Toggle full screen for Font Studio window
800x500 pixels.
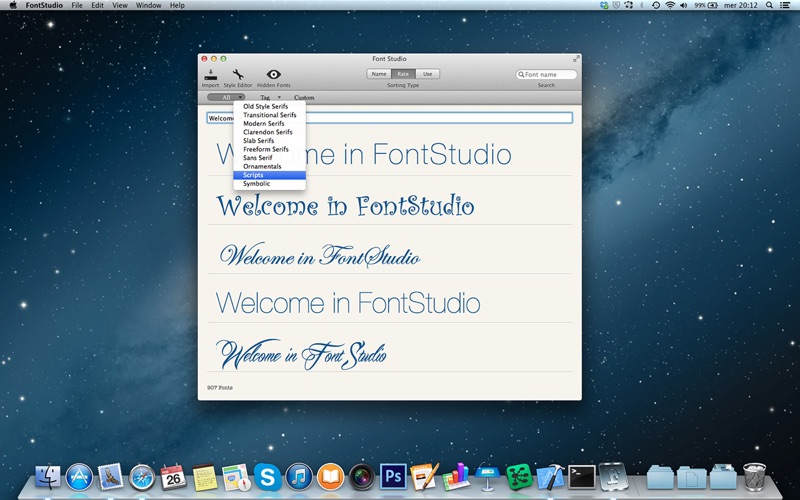pyautogui.click(x=576, y=59)
